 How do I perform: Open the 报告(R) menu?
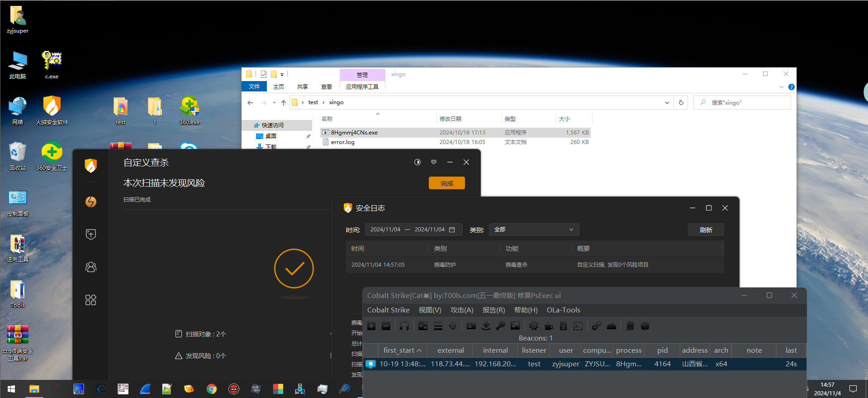(x=493, y=310)
